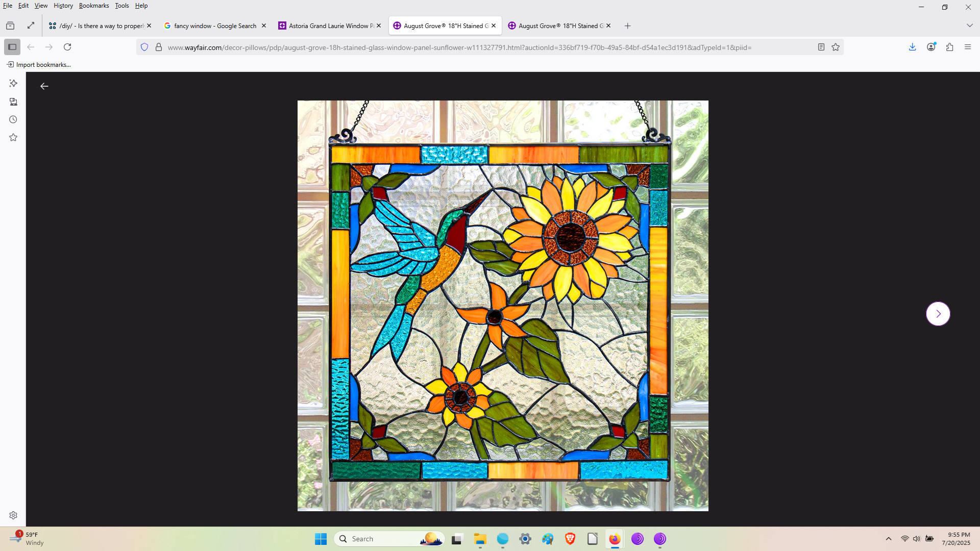The height and width of the screenshot is (551, 980).
Task: Open History clock sidebar icon
Action: [13, 119]
